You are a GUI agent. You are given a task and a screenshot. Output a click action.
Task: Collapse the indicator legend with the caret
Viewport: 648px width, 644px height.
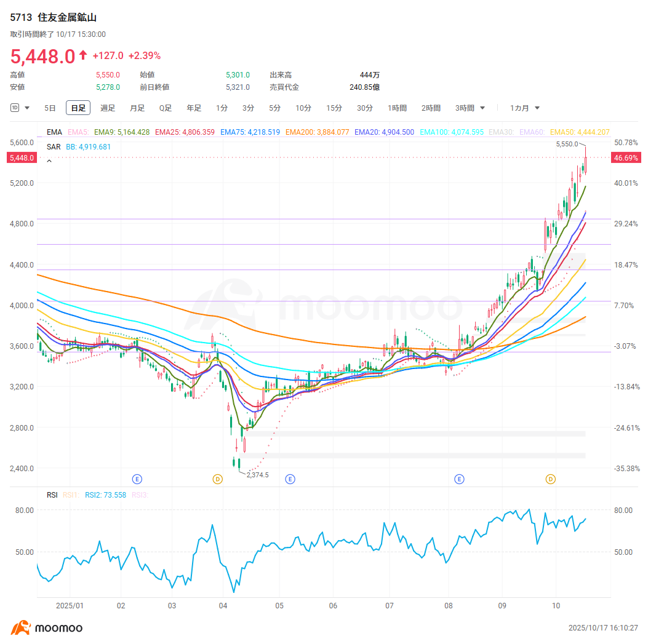point(49,161)
